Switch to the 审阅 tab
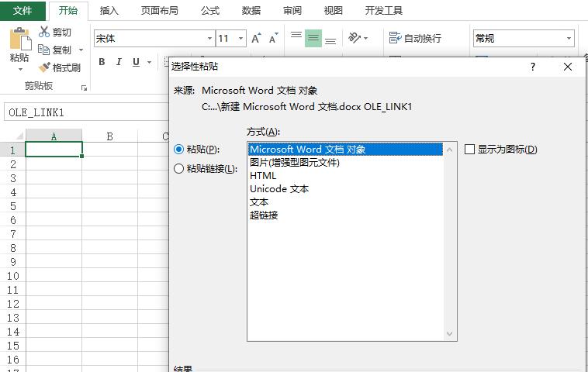 click(292, 11)
